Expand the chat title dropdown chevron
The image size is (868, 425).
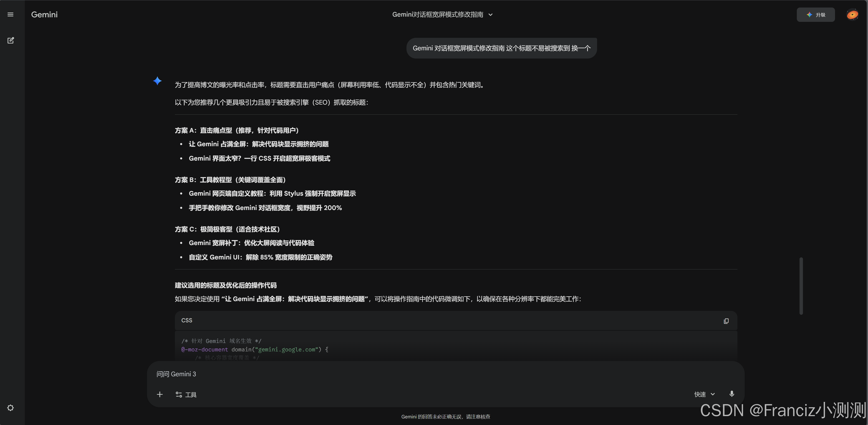491,15
